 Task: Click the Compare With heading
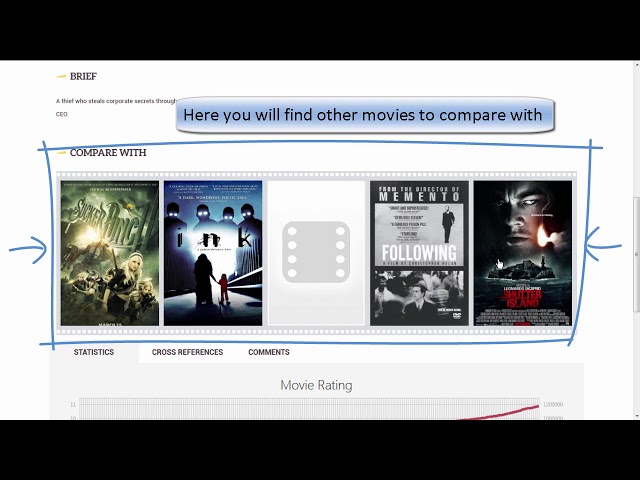click(108, 153)
